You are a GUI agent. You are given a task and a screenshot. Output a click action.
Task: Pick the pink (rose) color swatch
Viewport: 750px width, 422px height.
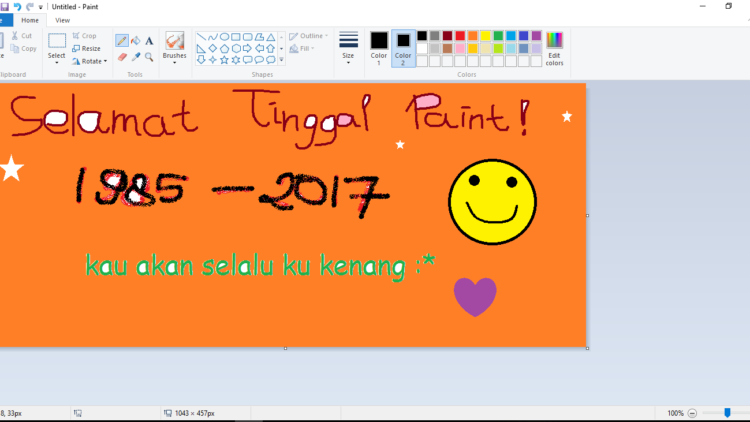point(460,48)
